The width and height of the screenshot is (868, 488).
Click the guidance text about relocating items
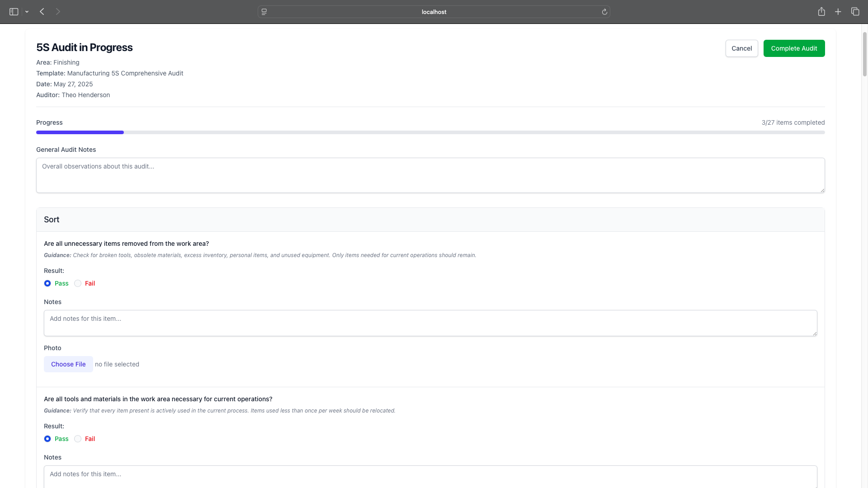pyautogui.click(x=219, y=411)
